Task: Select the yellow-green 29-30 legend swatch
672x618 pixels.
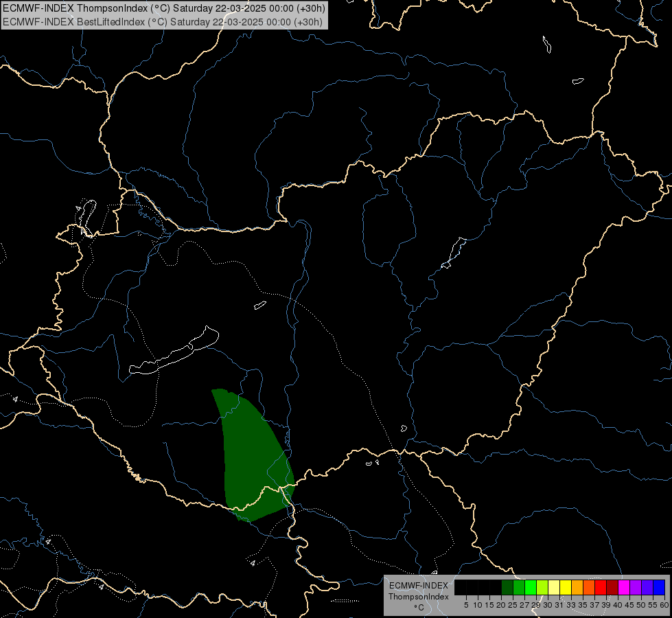Action: (542, 587)
